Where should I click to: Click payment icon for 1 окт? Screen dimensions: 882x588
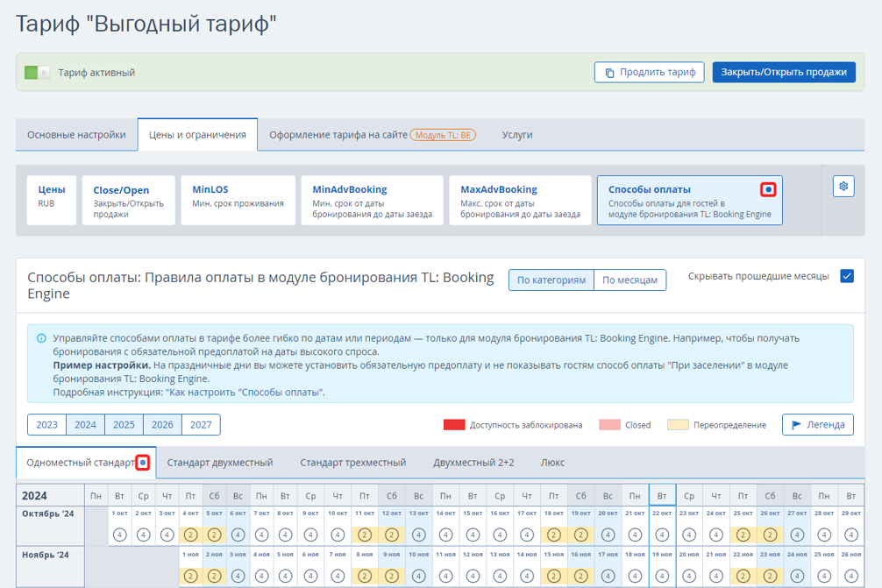tap(120, 535)
